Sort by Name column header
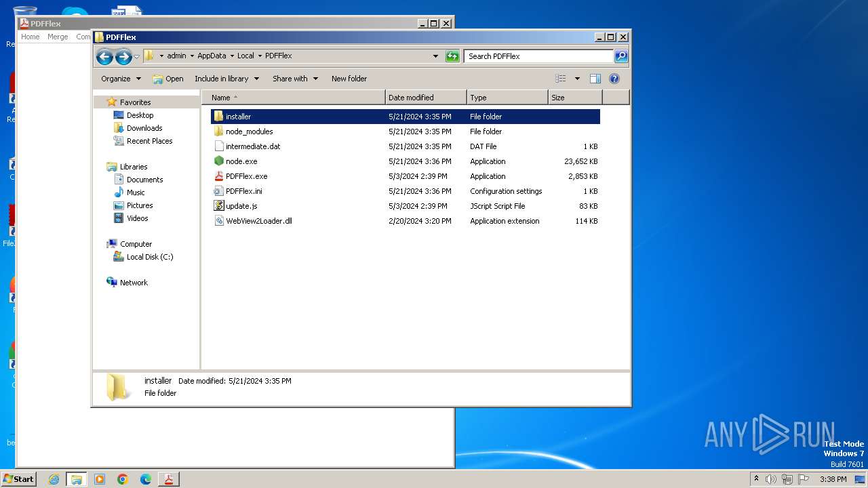Screen dimensions: 868x488 [x=293, y=98]
